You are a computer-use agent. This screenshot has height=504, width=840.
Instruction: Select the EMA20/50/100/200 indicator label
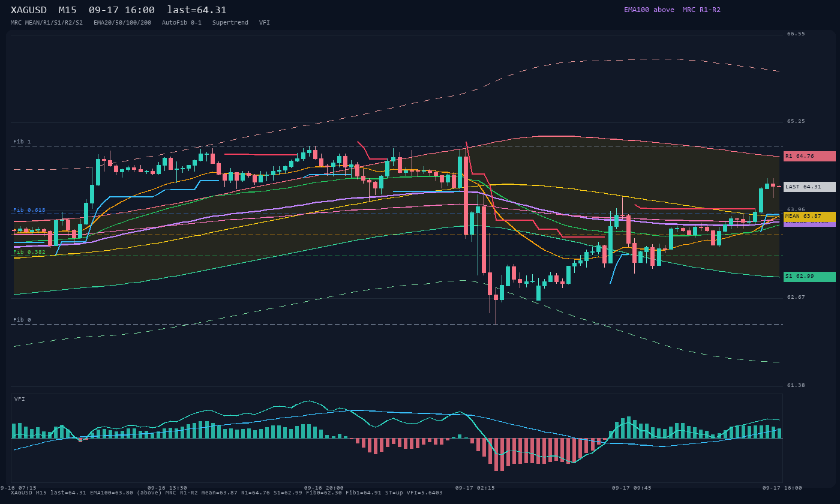pyautogui.click(x=122, y=23)
